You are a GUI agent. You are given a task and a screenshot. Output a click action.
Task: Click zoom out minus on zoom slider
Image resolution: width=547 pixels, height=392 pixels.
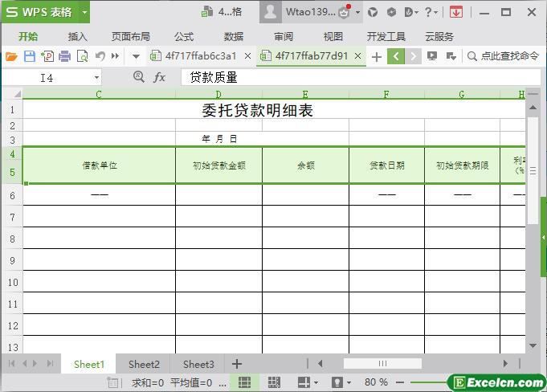click(401, 382)
